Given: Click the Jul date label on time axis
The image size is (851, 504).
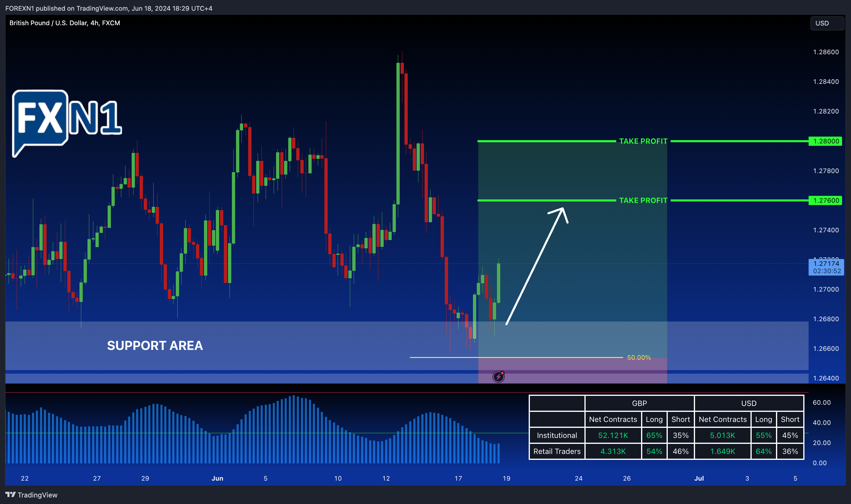Looking at the screenshot, I should pyautogui.click(x=699, y=478).
